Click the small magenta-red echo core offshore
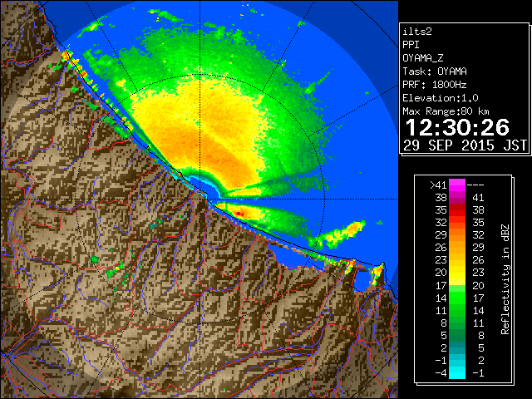The width and height of the screenshot is (532, 399). (239, 214)
